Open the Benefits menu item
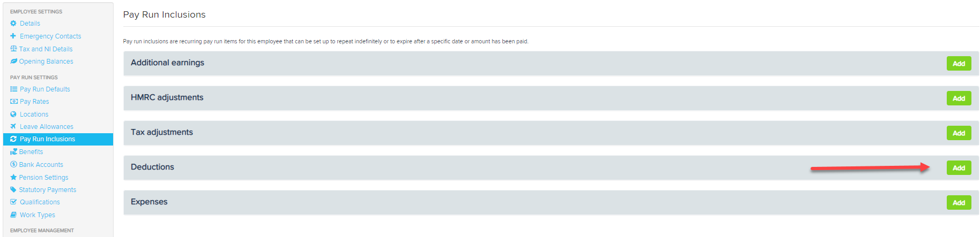 pyautogui.click(x=31, y=152)
